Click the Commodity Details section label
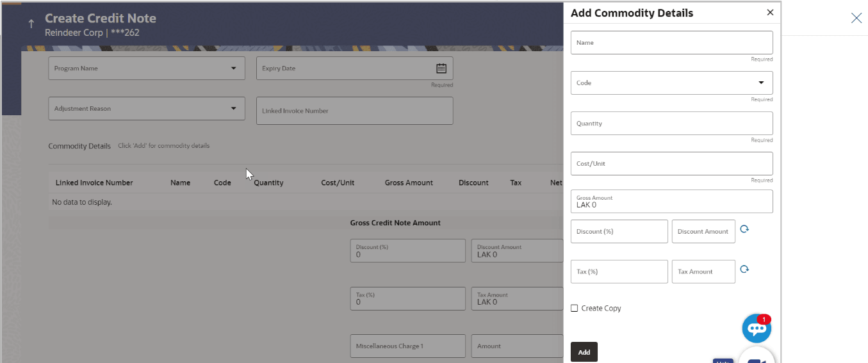This screenshot has height=363, width=868. (x=79, y=146)
